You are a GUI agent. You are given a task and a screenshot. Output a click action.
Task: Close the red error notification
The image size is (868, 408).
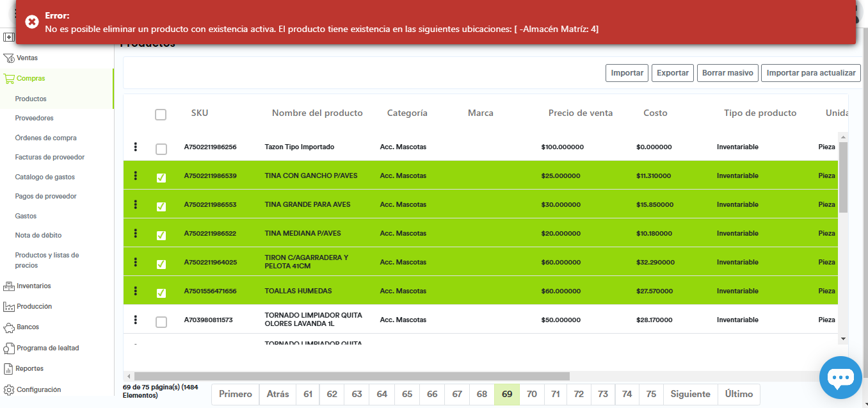tap(32, 22)
